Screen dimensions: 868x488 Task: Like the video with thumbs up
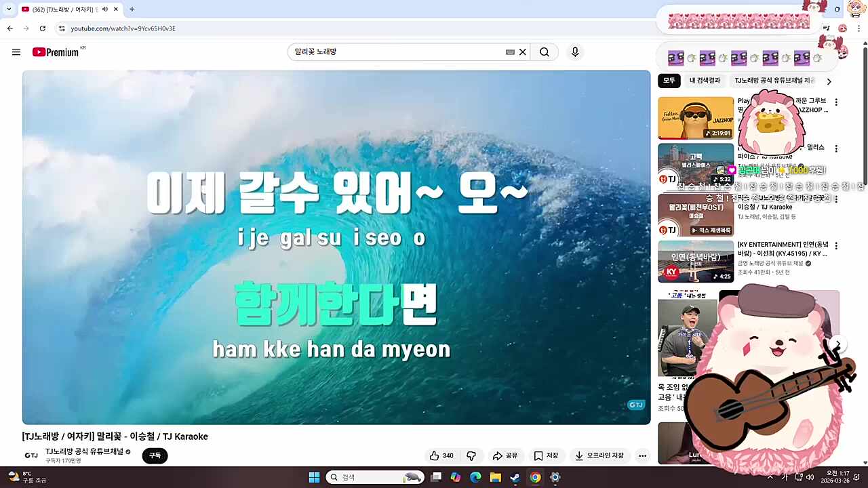[x=441, y=455]
